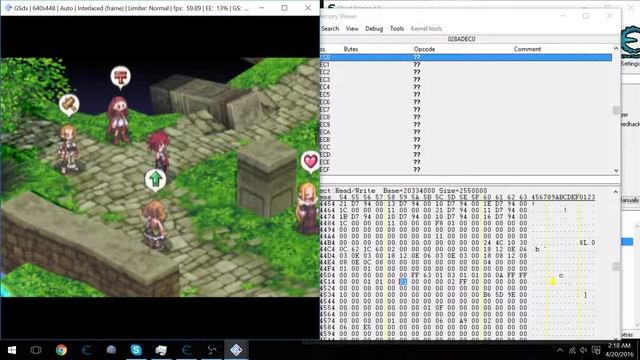Click the Settings label in Cheat Engine window

coord(631,64)
